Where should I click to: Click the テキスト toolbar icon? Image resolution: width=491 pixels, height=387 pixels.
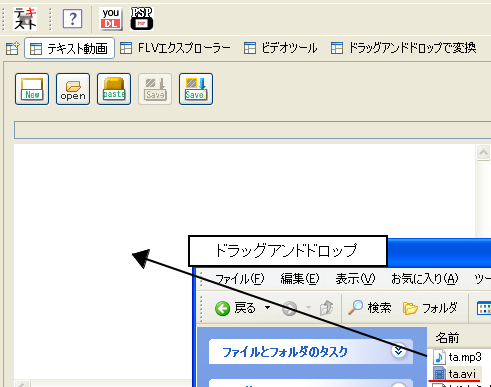click(x=25, y=19)
